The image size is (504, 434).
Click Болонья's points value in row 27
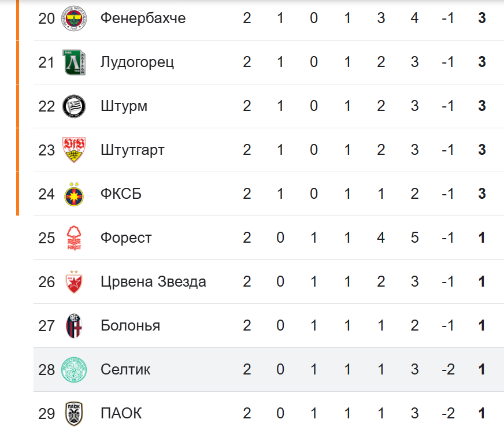481,326
